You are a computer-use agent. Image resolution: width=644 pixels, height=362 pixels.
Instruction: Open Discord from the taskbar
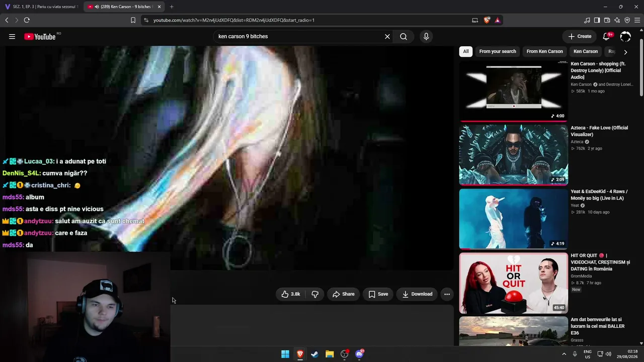pyautogui.click(x=359, y=354)
